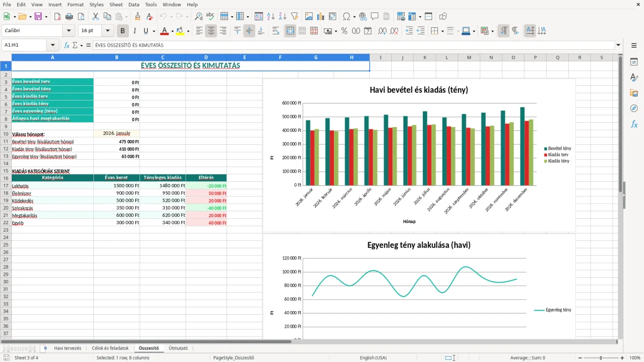
Task: Open font color dropdown arrow
Action: click(172, 31)
